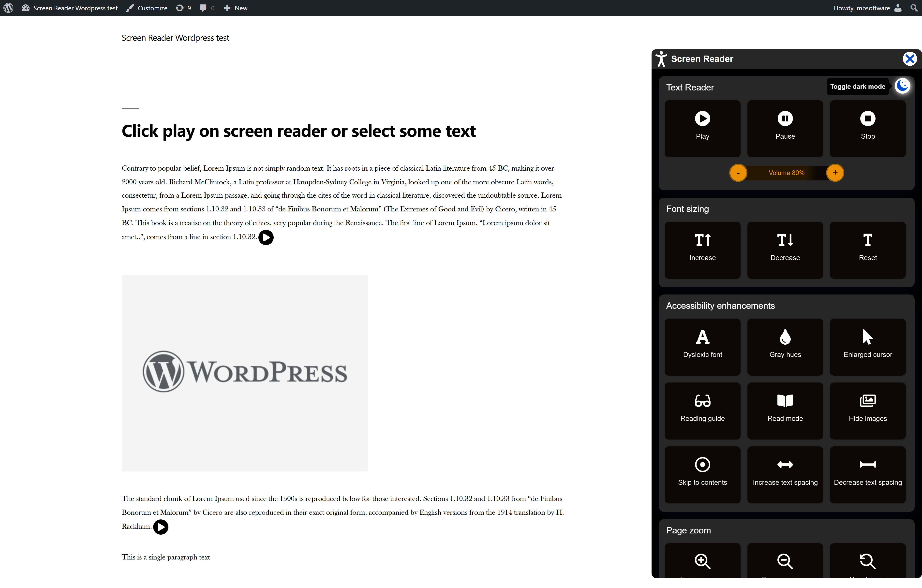
Task: Open Customize in the admin bar
Action: click(x=147, y=8)
